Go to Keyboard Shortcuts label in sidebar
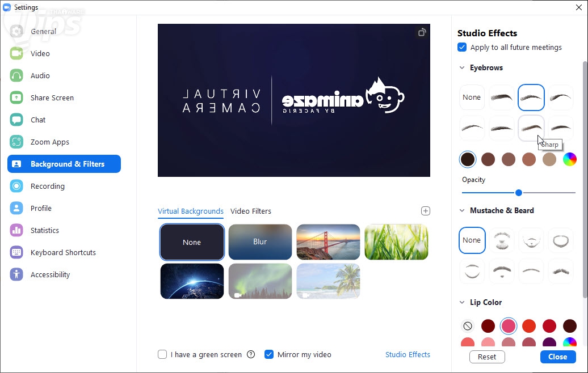 click(x=63, y=252)
